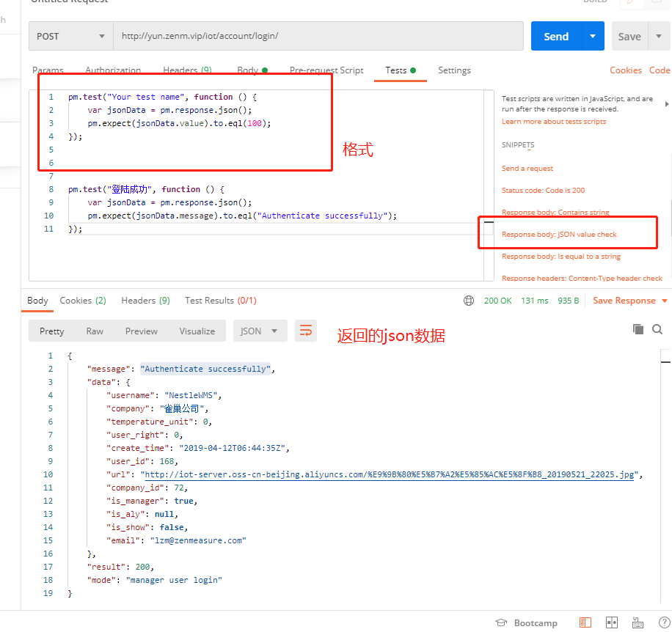Open the Test Results (0/1) tab
672x632 pixels.
(x=221, y=301)
